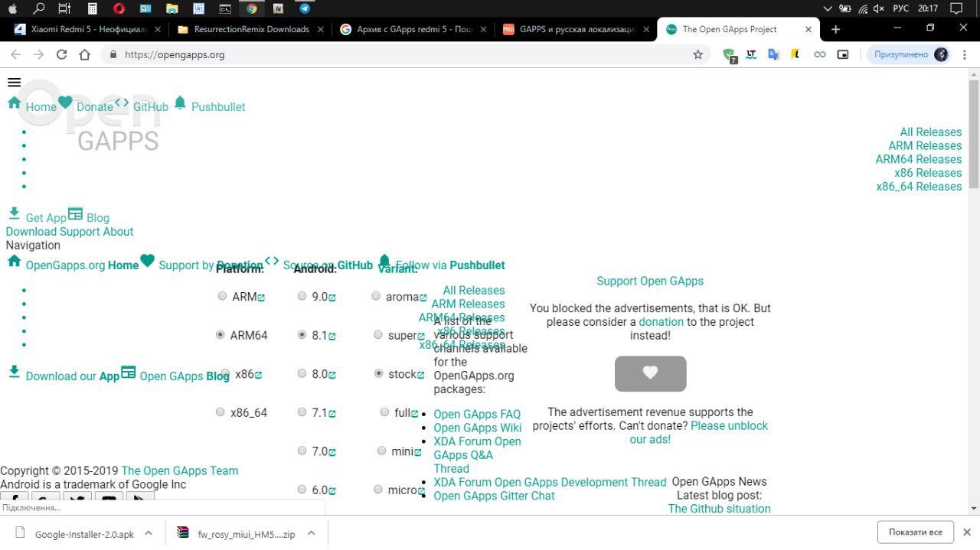Open the Google Translate extension
The width and height of the screenshot is (980, 550).
[773, 54]
